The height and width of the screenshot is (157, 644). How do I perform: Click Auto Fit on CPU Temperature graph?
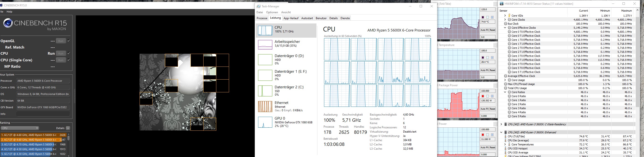(484, 70)
